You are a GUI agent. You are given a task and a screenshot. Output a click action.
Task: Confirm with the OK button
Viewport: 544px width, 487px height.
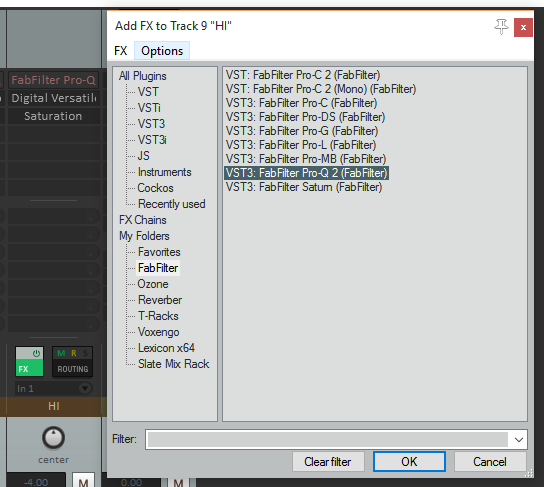409,462
